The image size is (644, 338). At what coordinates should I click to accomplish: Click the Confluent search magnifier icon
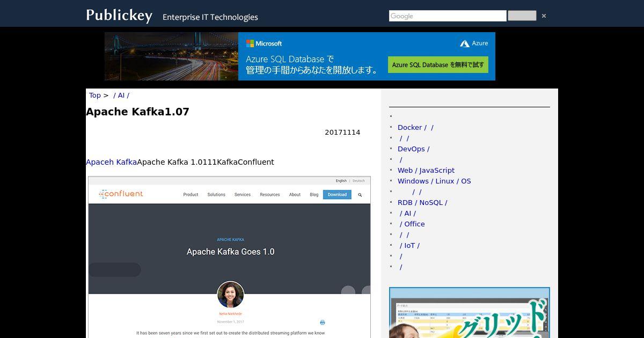pos(360,195)
